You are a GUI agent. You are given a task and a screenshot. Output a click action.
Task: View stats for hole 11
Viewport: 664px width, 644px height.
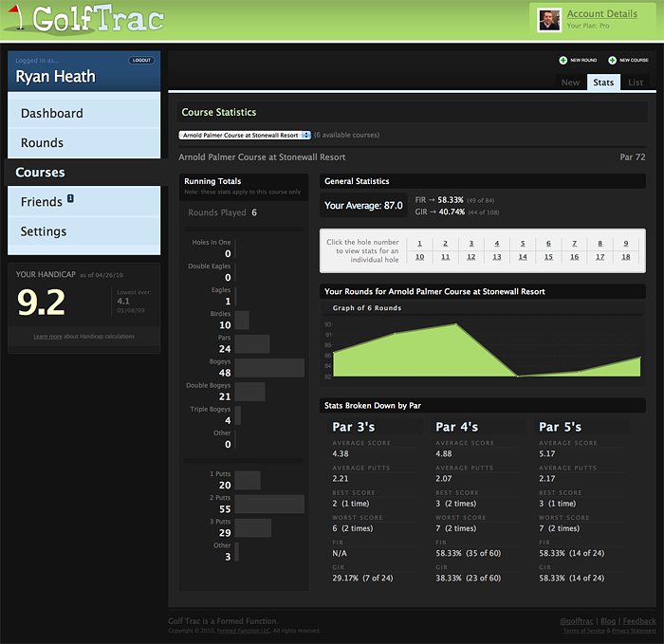tap(446, 257)
